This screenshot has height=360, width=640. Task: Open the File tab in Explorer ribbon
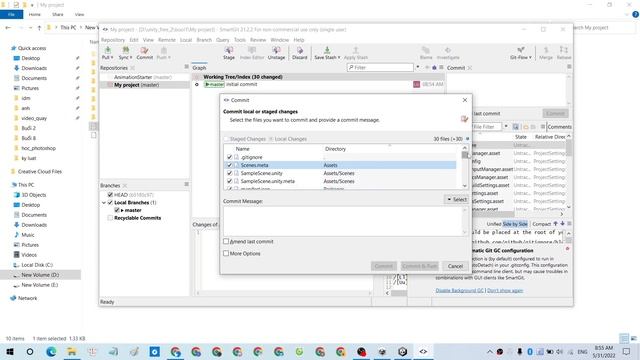[x=11, y=14]
